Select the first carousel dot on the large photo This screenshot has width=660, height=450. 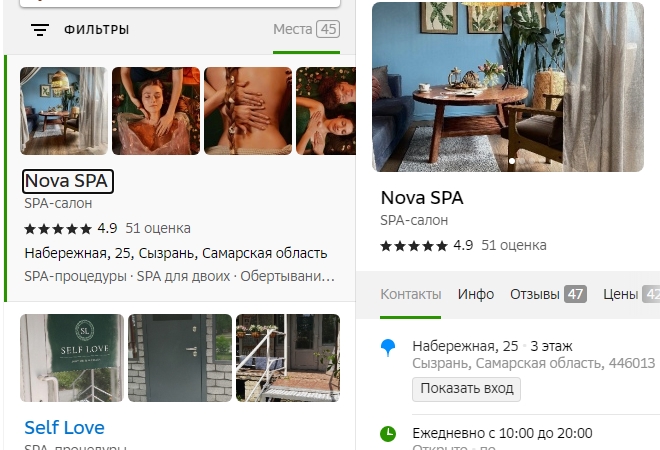tap(512, 161)
